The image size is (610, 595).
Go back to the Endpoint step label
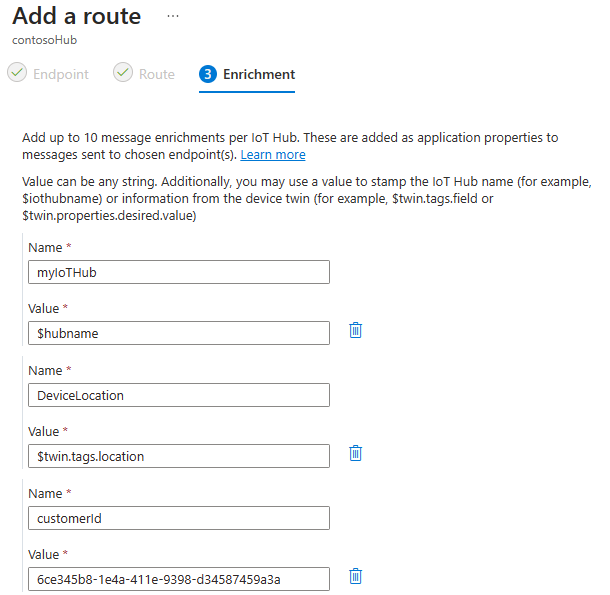click(61, 74)
